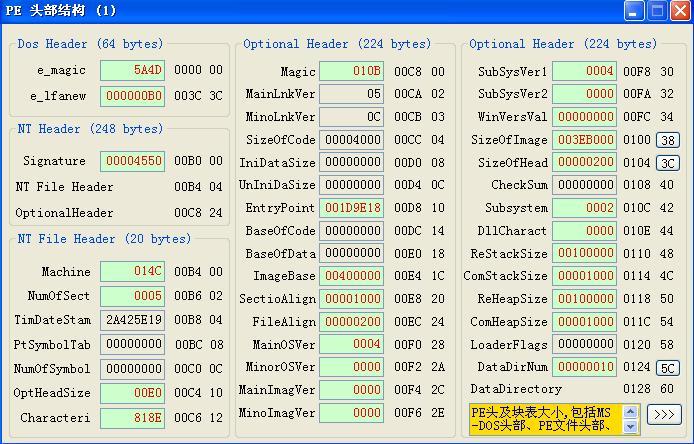Viewport: 694px width, 444px height.
Task: Click the ComStackSize field 00001000
Action: pyautogui.click(x=584, y=276)
